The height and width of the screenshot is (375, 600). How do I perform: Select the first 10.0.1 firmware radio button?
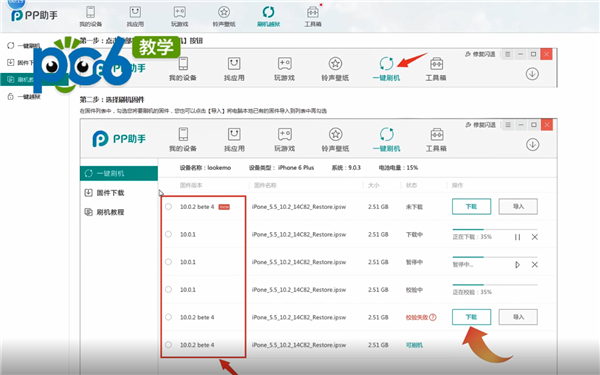pos(168,234)
